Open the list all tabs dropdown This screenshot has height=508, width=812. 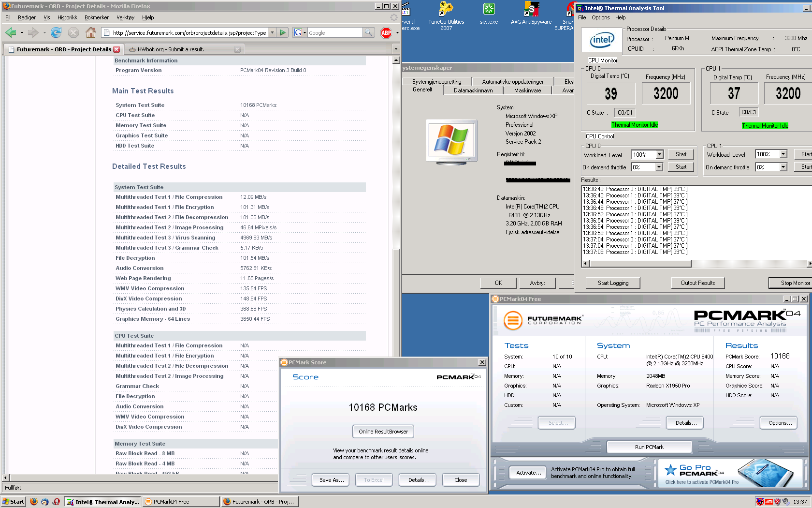[x=396, y=49]
